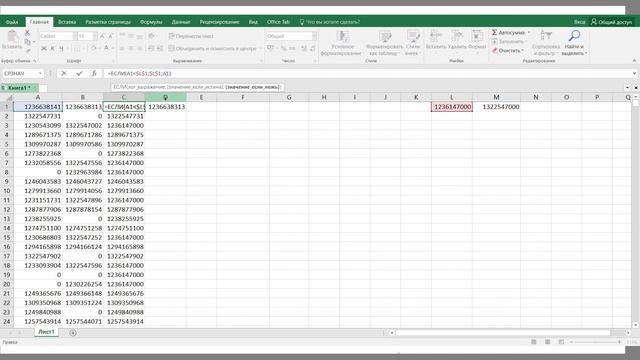
Task: Click vertical scrollbar down arrow
Action: point(636,325)
